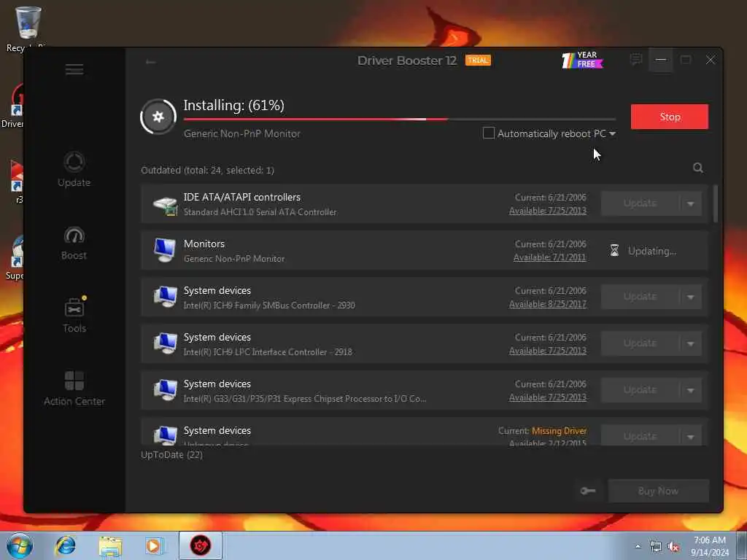Open Available: 8/25/2017 link for SMBus
This screenshot has width=747, height=560.
tap(547, 304)
